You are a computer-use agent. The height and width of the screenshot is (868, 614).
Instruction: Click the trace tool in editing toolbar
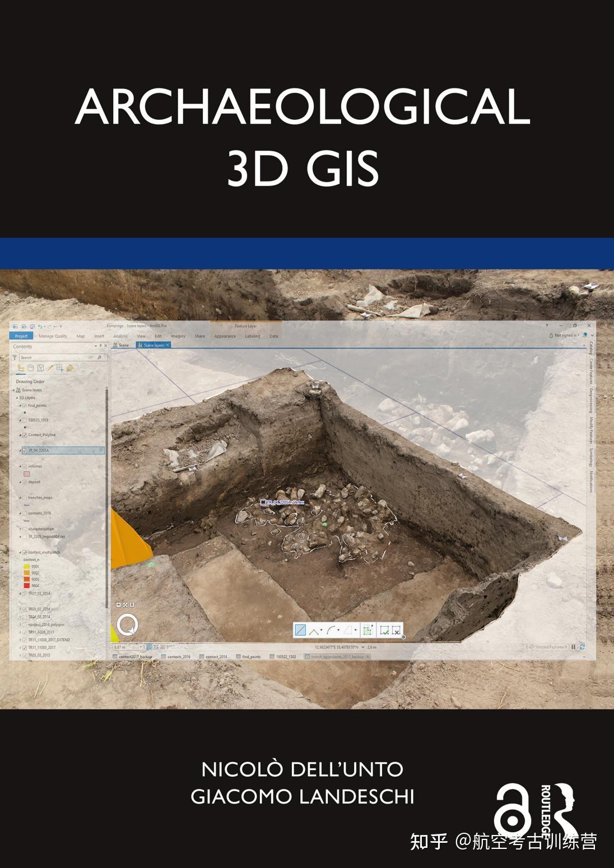click(348, 630)
